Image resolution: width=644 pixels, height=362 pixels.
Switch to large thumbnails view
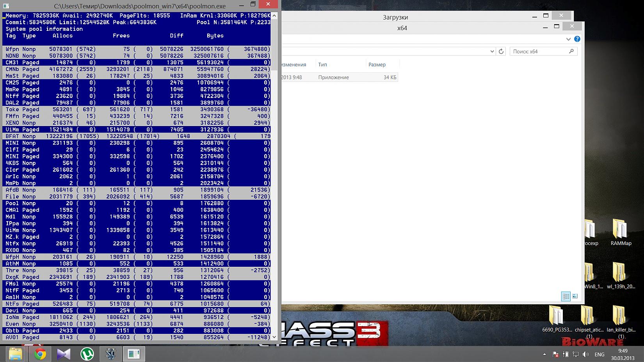click(x=575, y=296)
